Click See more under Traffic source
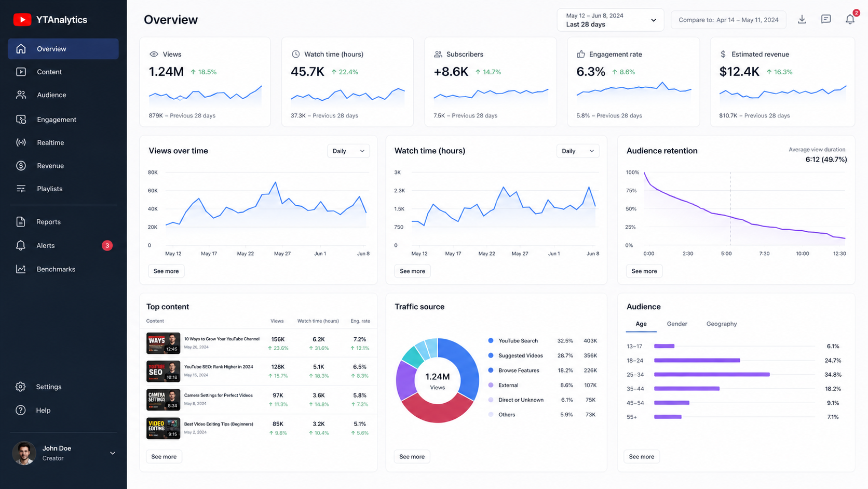The image size is (868, 489). (412, 457)
